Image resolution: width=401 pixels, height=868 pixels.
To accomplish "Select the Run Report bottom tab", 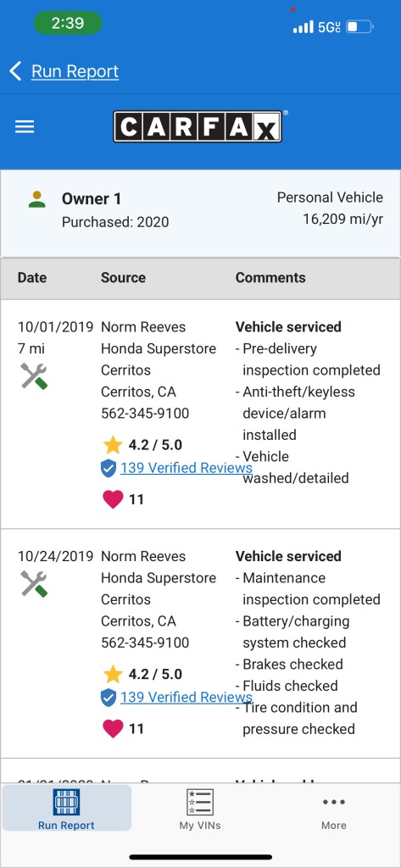I will [66, 809].
